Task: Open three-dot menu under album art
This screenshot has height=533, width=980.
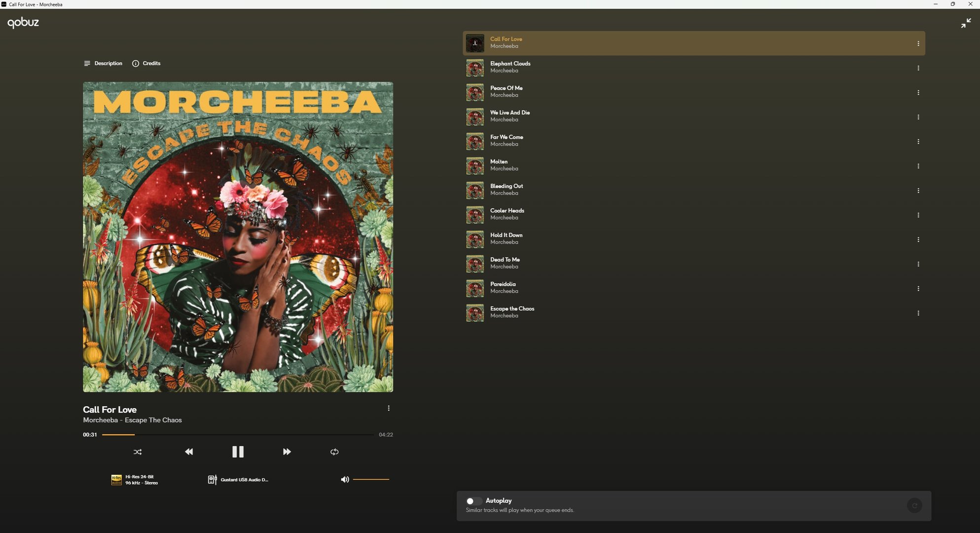Action: pos(389,408)
